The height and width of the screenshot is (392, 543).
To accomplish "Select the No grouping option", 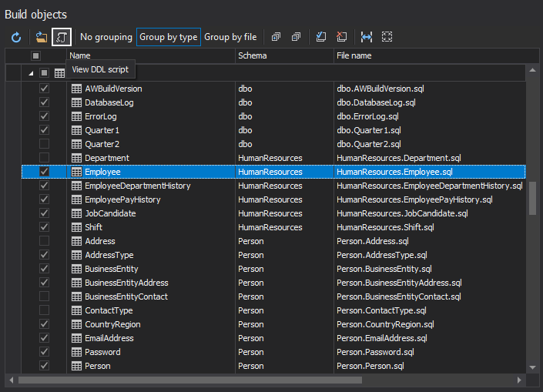I will [x=105, y=37].
